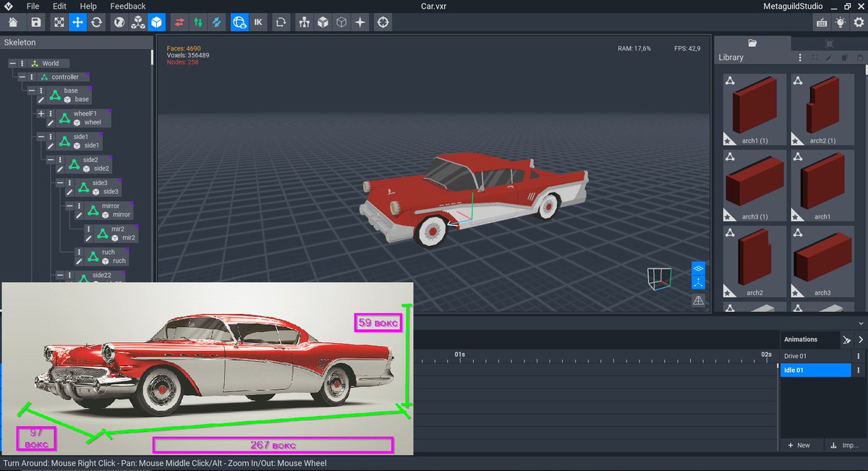The image size is (868, 471).
Task: Click the crosshair target icon on the toolbar
Action: point(382,22)
